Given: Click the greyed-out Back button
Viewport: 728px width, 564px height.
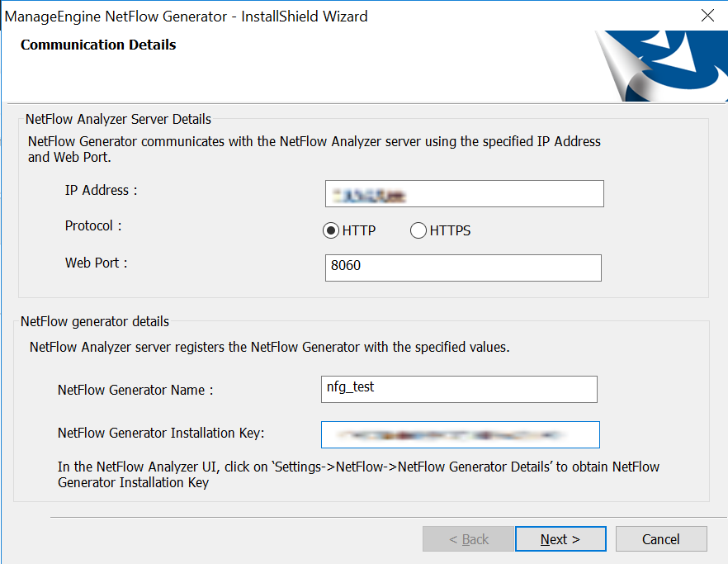Looking at the screenshot, I should point(468,539).
